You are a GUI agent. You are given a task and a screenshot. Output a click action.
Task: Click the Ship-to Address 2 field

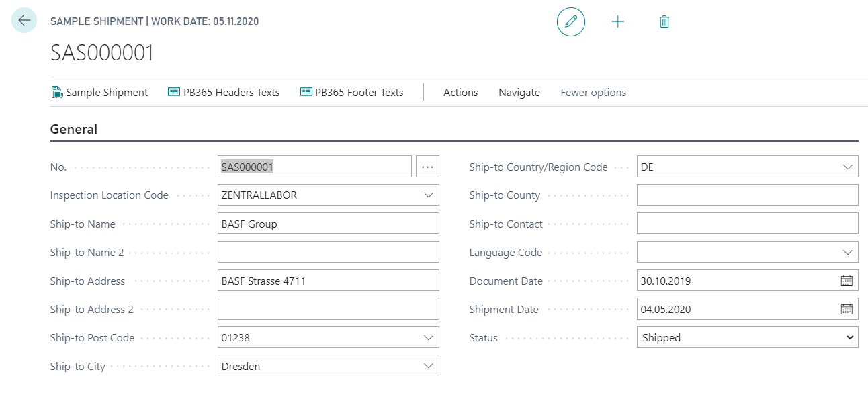tap(329, 309)
